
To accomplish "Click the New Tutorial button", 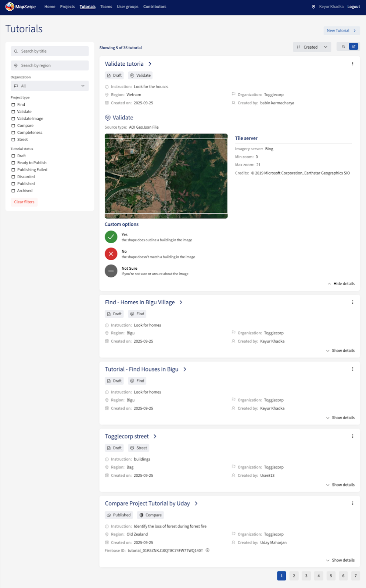I will (341, 31).
